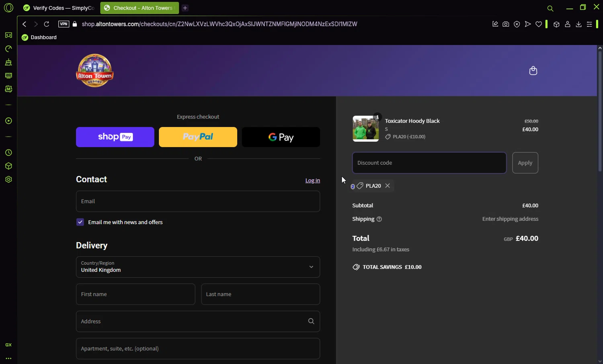The height and width of the screenshot is (364, 603).
Task: Click the send to Flow arrow icon
Action: click(528, 24)
